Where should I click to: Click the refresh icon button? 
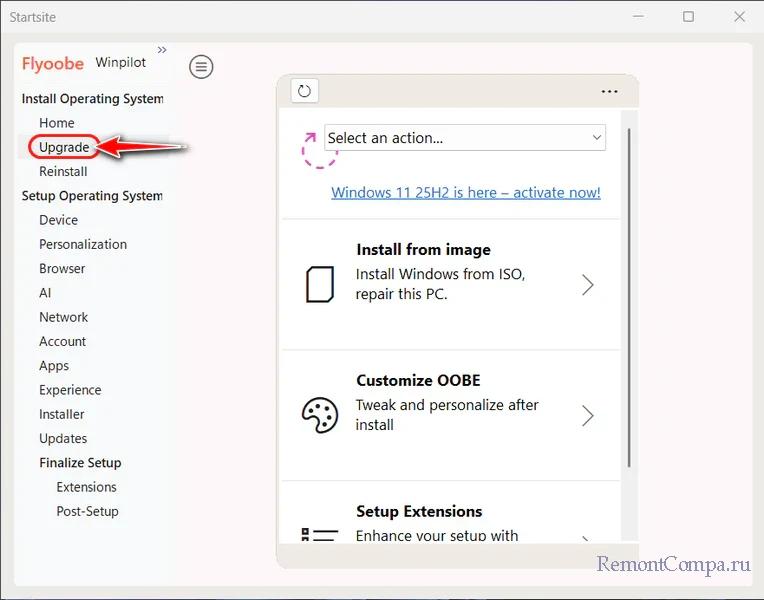click(305, 91)
